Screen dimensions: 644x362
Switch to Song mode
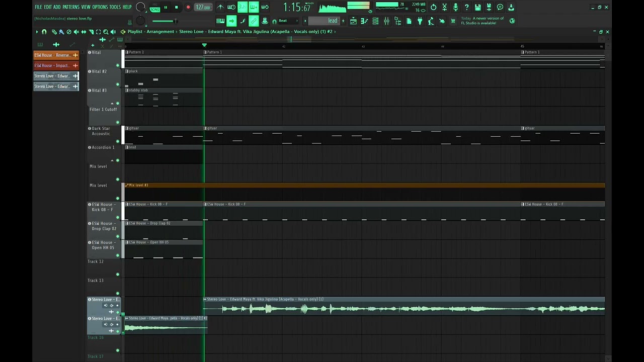pyautogui.click(x=154, y=10)
